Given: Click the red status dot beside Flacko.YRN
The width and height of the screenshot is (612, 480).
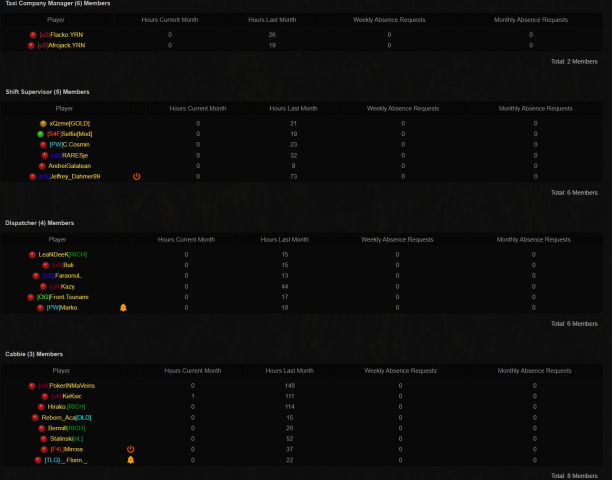Looking at the screenshot, I should click(x=31, y=35).
